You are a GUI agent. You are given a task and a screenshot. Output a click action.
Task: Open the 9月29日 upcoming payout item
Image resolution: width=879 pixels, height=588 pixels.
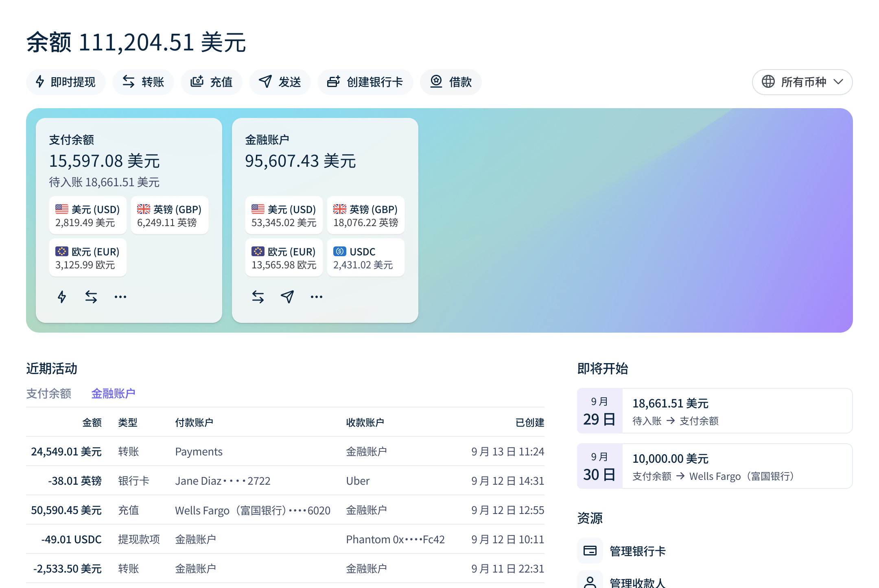point(715,411)
